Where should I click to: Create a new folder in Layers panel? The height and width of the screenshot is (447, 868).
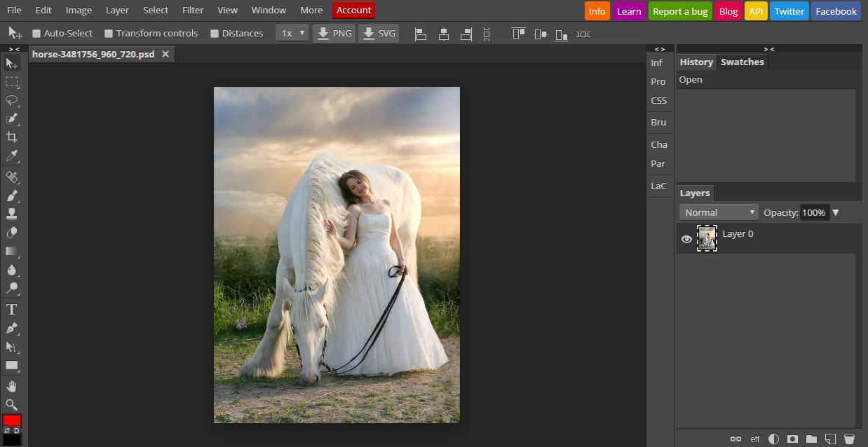click(812, 439)
